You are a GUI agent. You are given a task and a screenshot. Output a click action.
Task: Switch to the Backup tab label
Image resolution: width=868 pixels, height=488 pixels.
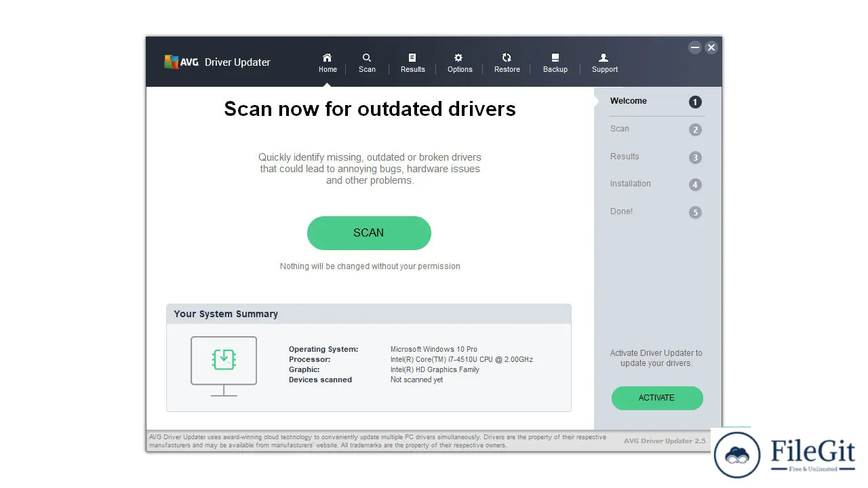[555, 69]
